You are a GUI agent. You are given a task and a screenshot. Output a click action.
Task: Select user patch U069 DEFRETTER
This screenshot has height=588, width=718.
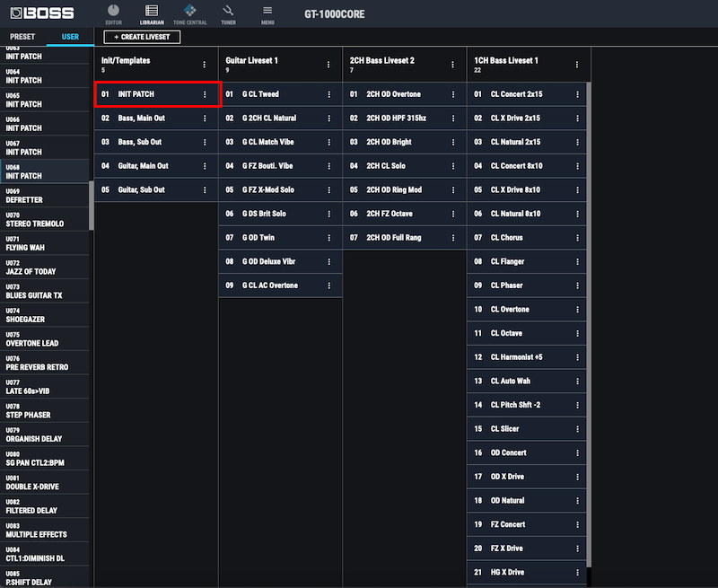tap(44, 196)
